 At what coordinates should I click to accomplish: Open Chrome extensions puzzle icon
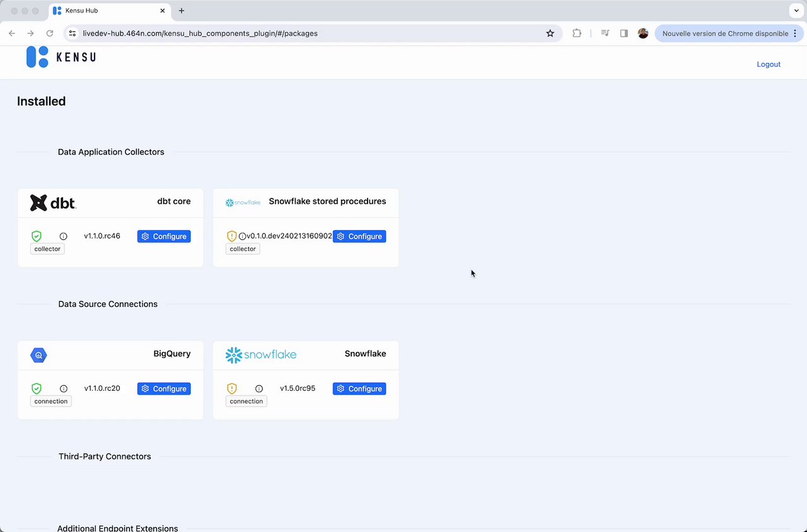[x=577, y=33]
